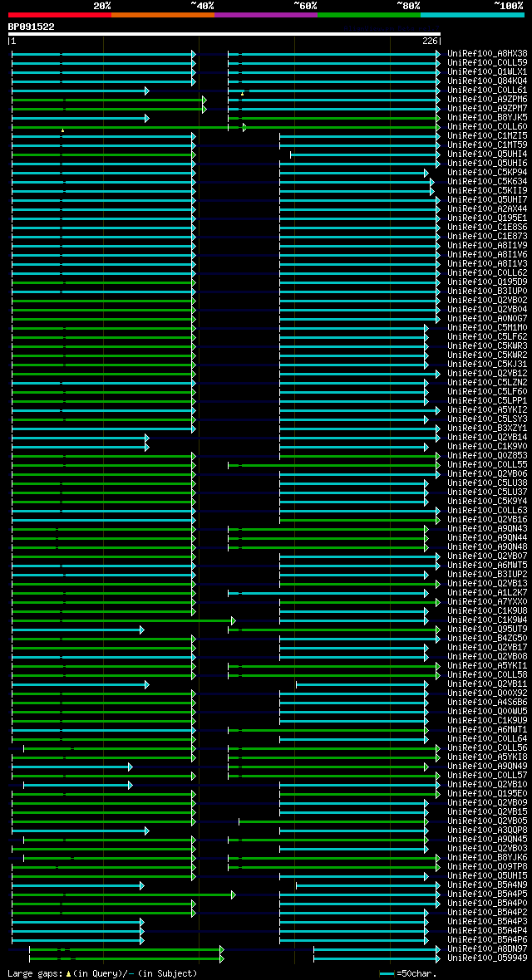Select label UniRef100_C0LL55
The height and width of the screenshot is (980, 532).
(488, 464)
